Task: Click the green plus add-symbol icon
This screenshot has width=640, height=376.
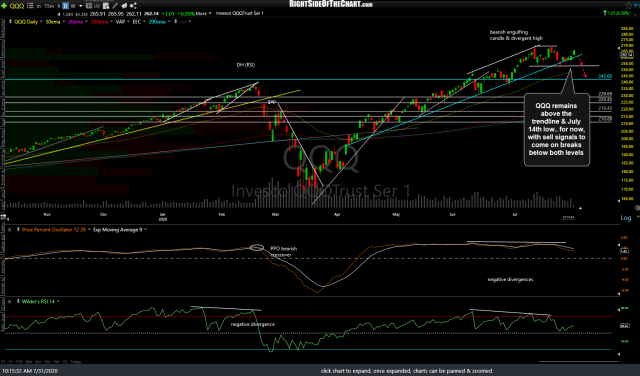Action: click(x=4, y=6)
